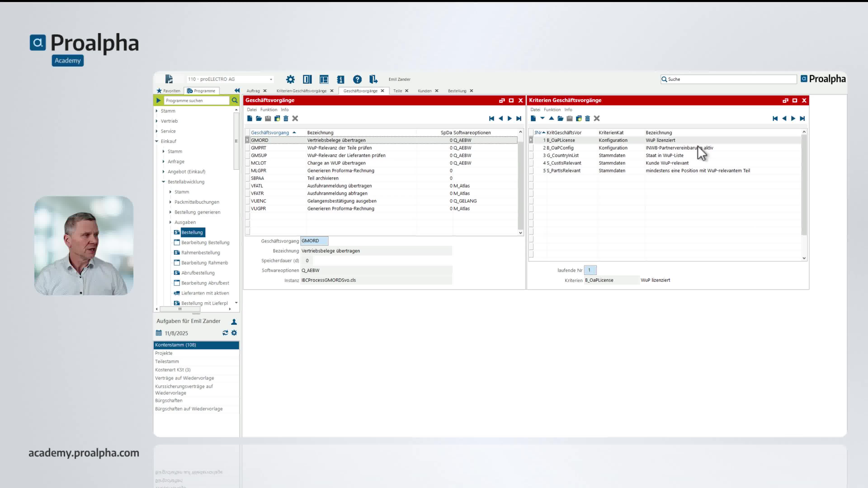The width and height of the screenshot is (868, 488).
Task: Open the folder icon in Kriterien toolbar
Action: 560,118
